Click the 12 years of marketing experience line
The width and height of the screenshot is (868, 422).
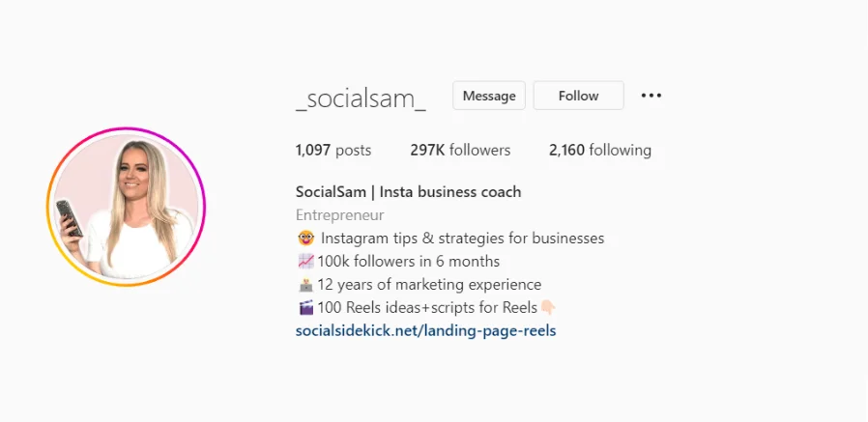coord(429,284)
